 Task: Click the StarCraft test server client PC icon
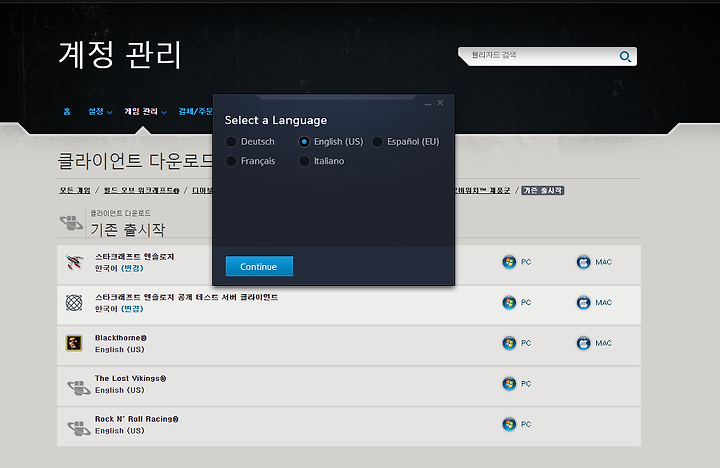[509, 303]
